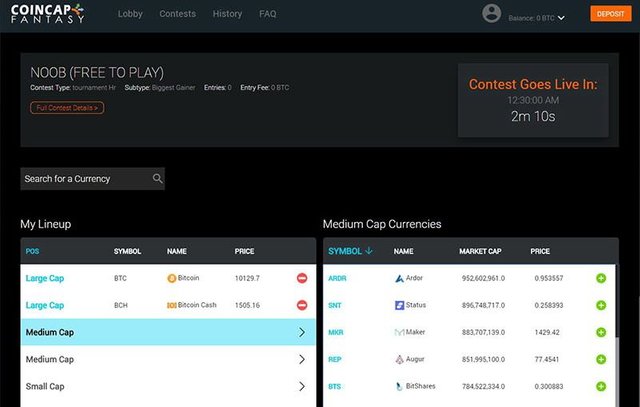Open the FAQ menu

tap(268, 14)
